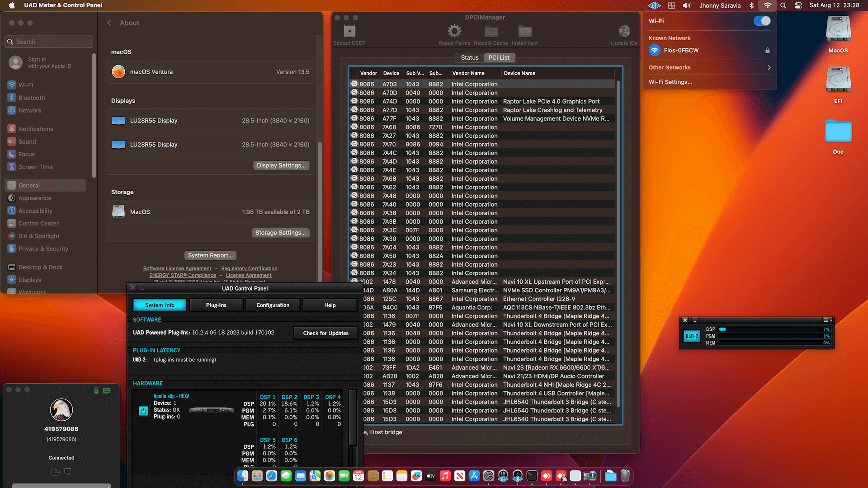Click Storage Settings button

280,233
